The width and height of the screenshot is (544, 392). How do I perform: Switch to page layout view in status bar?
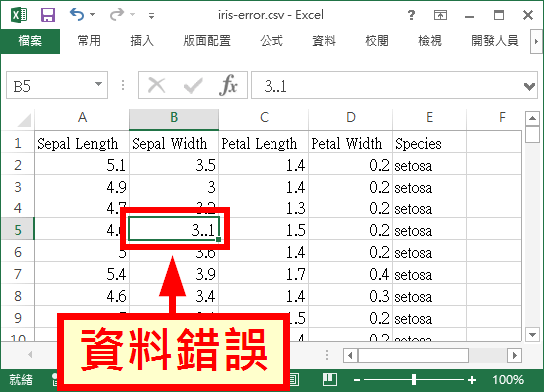coord(294,380)
